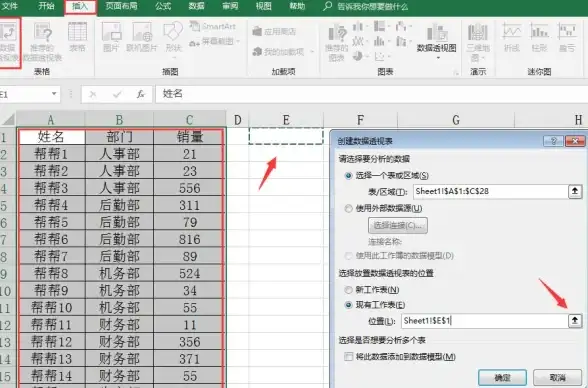The width and height of the screenshot is (588, 388).
Task: Insert a 柱形 column sparkline
Action: (x=539, y=37)
